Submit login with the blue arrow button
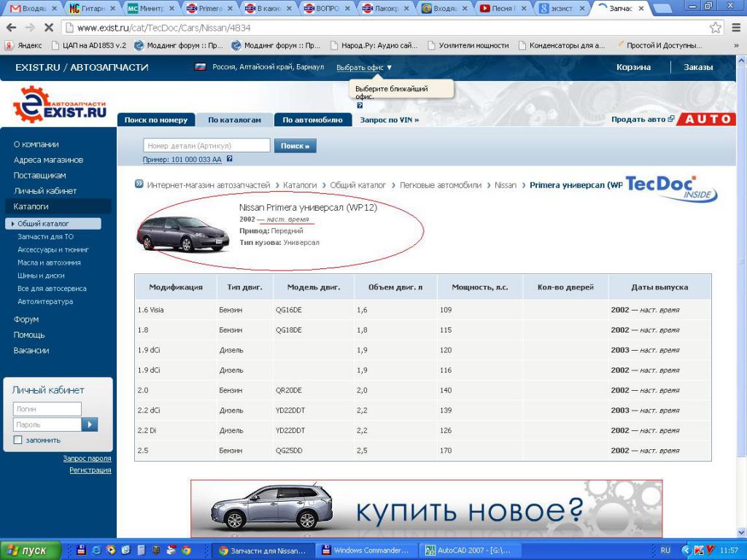The image size is (747, 560). pyautogui.click(x=90, y=424)
